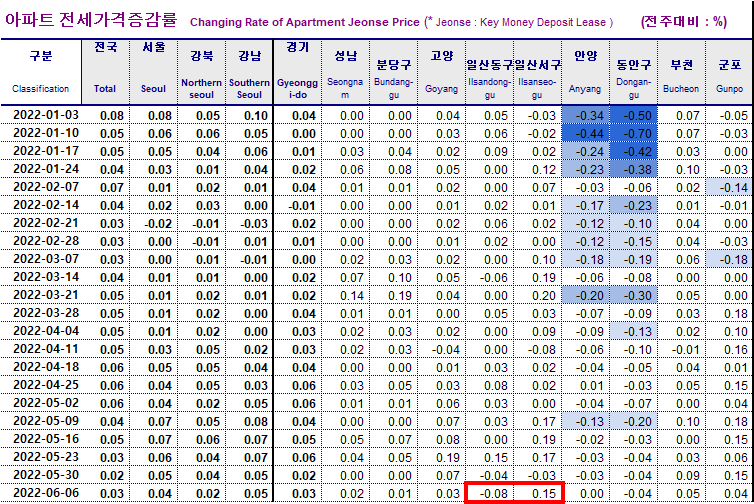Select the -0.38 Dongan-gu cell on 2022-01-24
The image size is (754, 504).
pyautogui.click(x=633, y=169)
